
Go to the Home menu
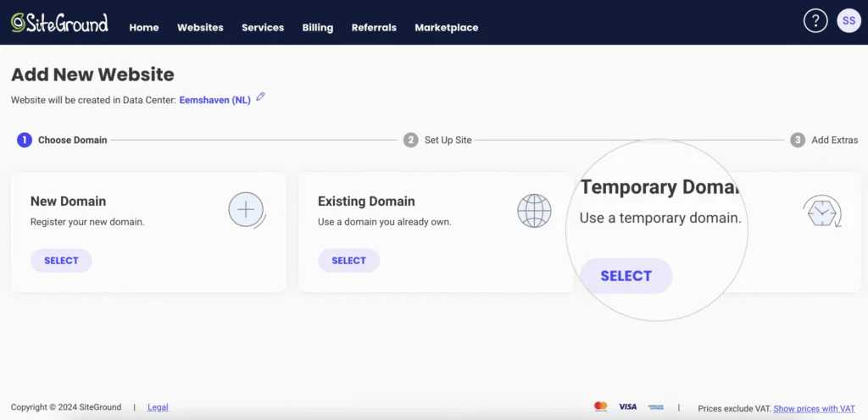pos(144,27)
